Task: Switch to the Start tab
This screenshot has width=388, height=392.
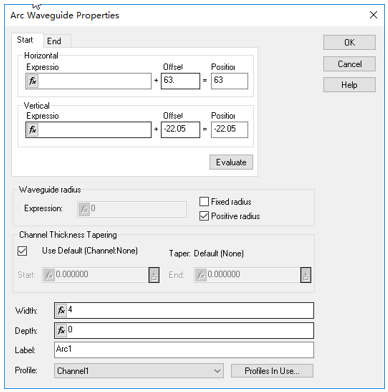Action: (x=26, y=40)
